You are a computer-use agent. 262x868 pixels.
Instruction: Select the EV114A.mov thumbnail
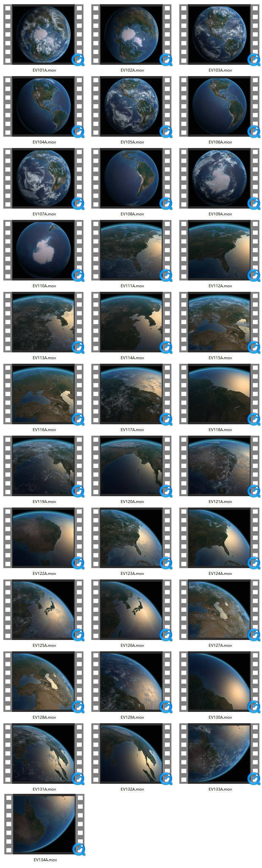131,322
